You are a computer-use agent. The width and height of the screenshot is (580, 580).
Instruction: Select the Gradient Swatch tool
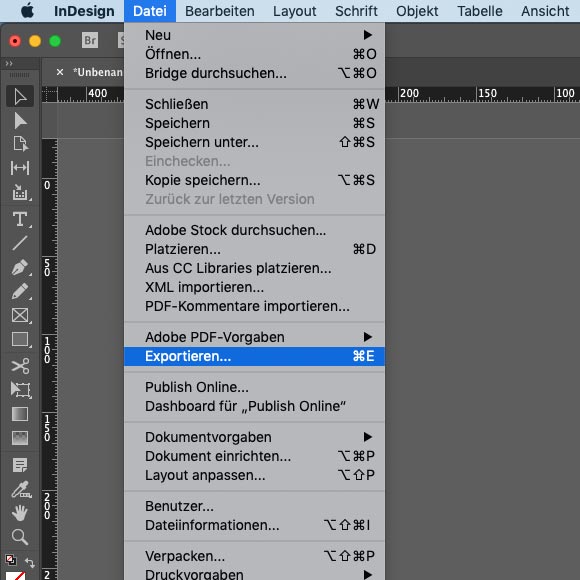click(x=20, y=414)
